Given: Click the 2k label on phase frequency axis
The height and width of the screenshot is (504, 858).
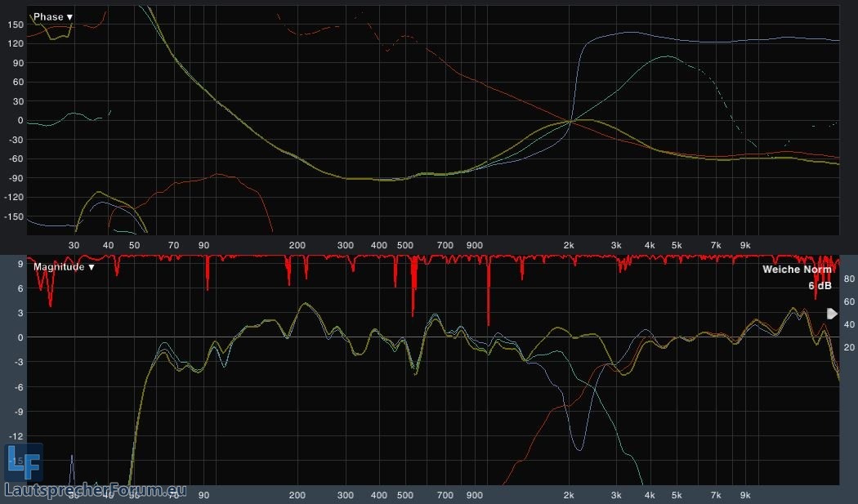Looking at the screenshot, I should [569, 245].
